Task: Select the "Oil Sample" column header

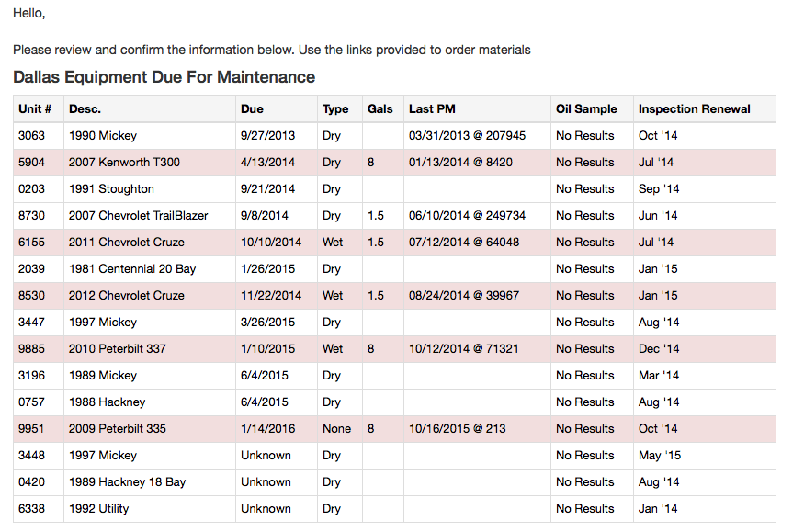Action: pos(586,108)
